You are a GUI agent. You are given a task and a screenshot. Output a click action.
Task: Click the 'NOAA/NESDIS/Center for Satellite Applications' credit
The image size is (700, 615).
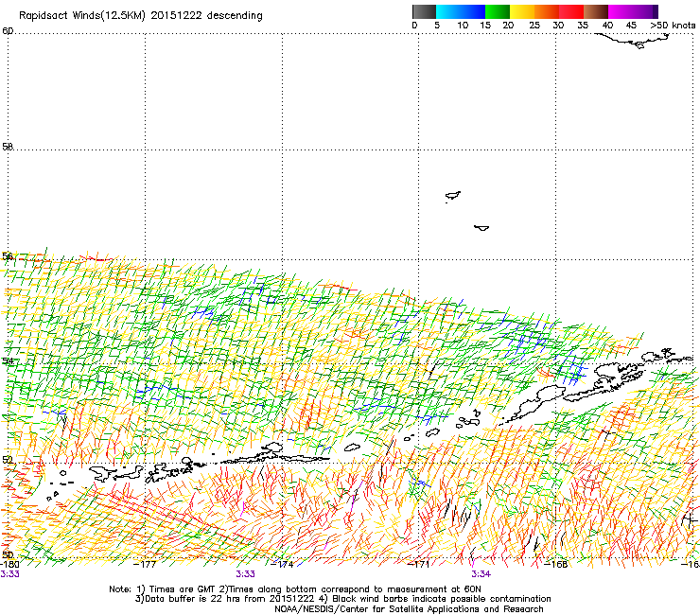pos(409,609)
